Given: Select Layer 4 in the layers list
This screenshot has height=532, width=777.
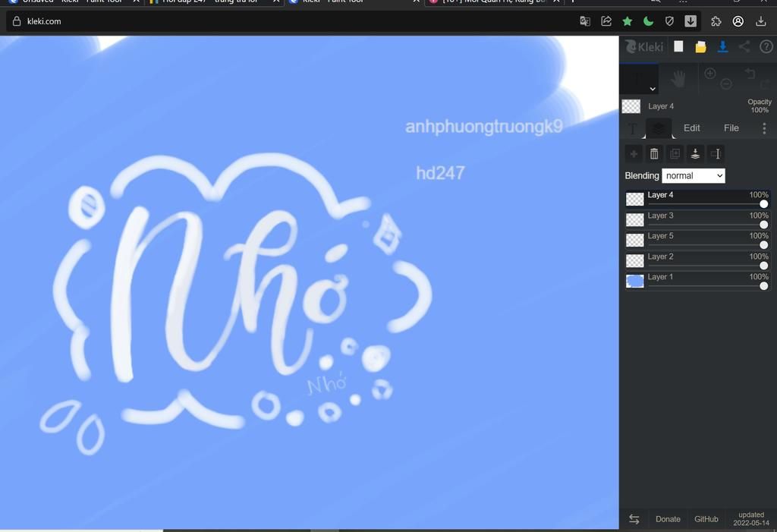Looking at the screenshot, I should 697,199.
